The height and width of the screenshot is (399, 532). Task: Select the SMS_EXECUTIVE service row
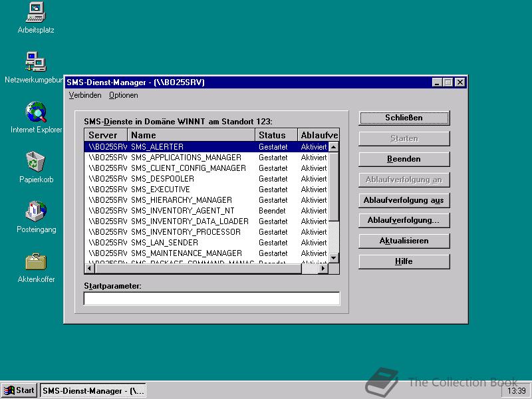[206, 190]
